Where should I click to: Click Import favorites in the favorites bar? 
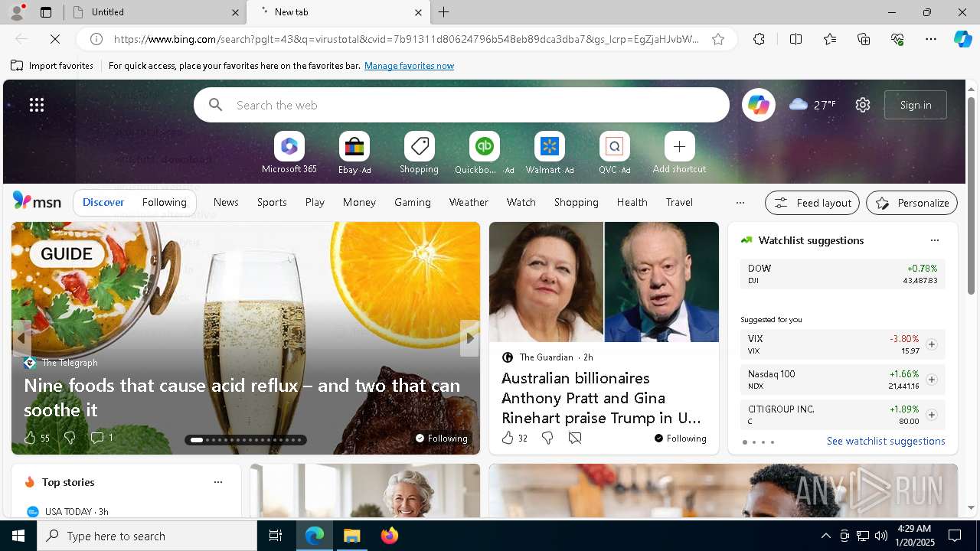coord(52,66)
